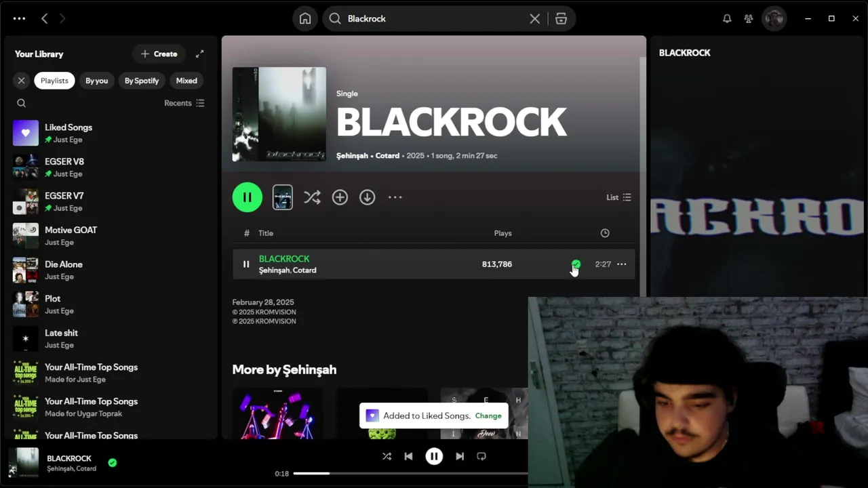
Task: Open Die Alone playlist
Action: (110, 270)
